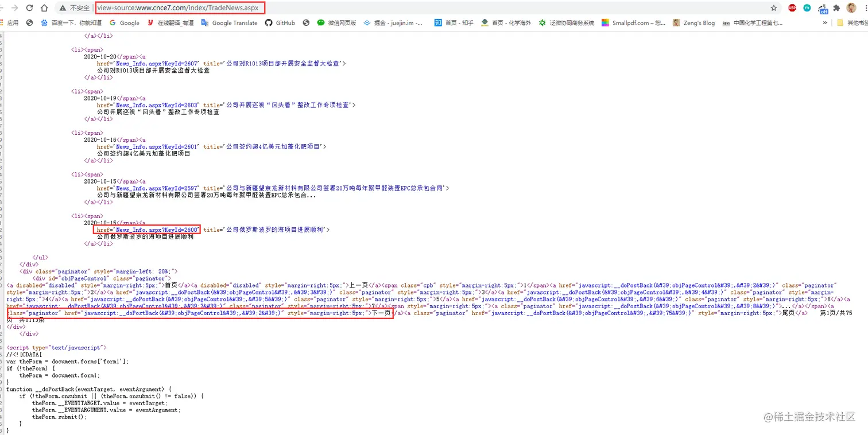
Task: Click the script type="text/javascript" line
Action: coord(56,348)
